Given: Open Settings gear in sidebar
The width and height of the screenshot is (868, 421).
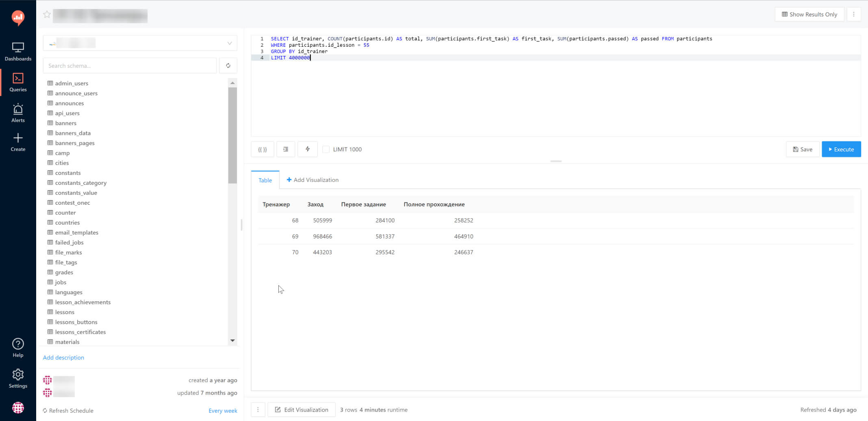Looking at the screenshot, I should coord(18,379).
